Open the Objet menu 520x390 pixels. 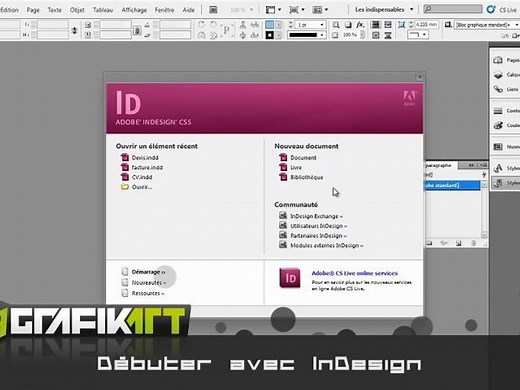pos(77,10)
